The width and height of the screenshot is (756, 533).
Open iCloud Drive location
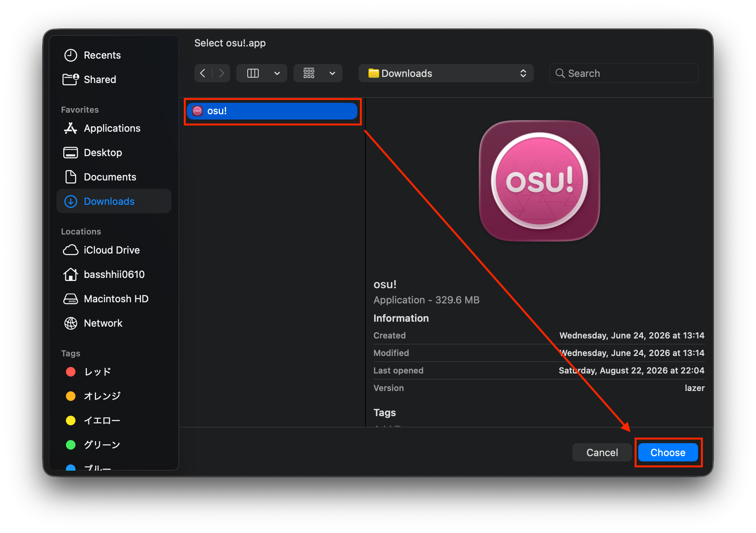(x=114, y=250)
